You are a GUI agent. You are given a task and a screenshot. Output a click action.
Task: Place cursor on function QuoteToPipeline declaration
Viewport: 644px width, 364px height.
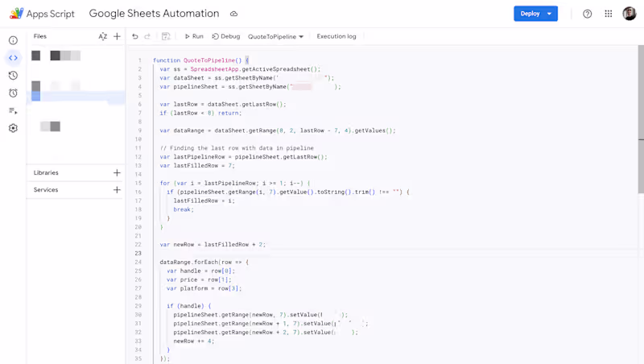click(200, 60)
